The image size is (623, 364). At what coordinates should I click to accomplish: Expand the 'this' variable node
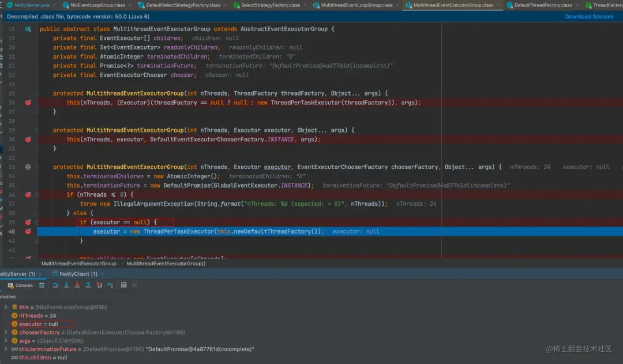click(6, 307)
